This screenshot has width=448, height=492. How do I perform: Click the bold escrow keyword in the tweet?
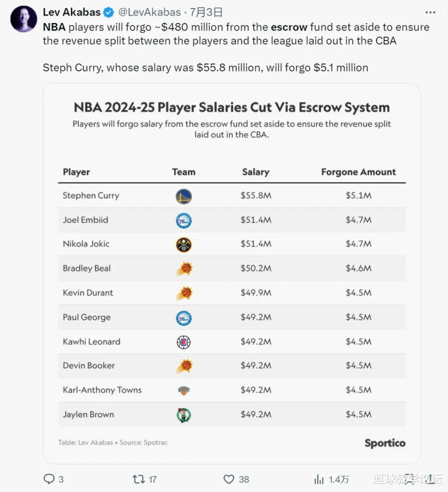click(289, 27)
